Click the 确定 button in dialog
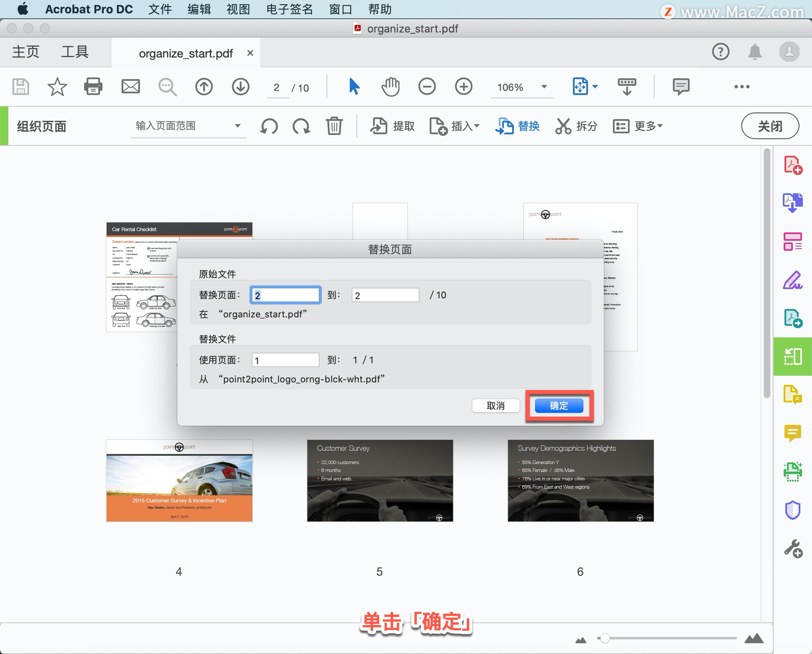Viewport: 812px width, 654px height. tap(559, 406)
